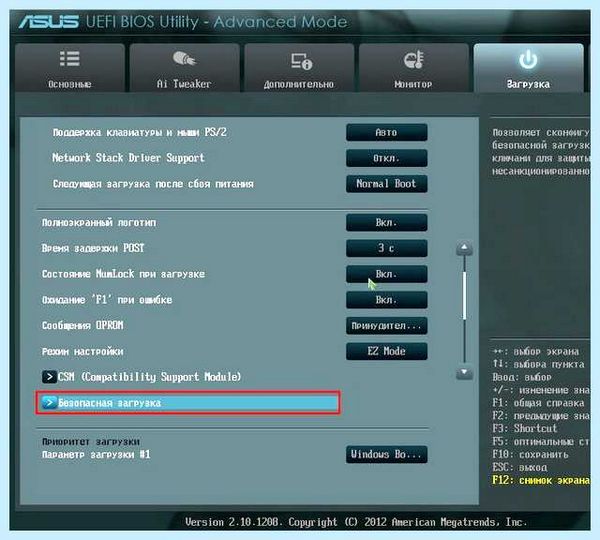Select Сообщения OPROM label

[83, 326]
